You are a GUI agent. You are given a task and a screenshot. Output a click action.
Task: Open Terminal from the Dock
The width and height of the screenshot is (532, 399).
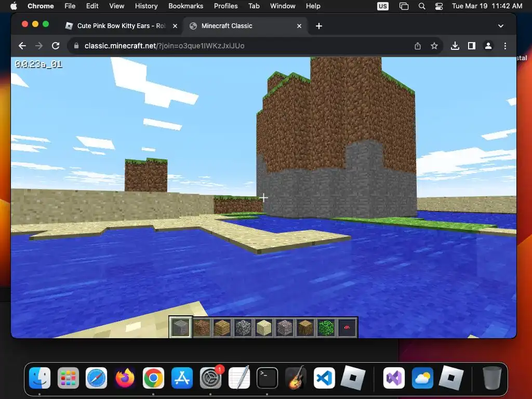(268, 378)
